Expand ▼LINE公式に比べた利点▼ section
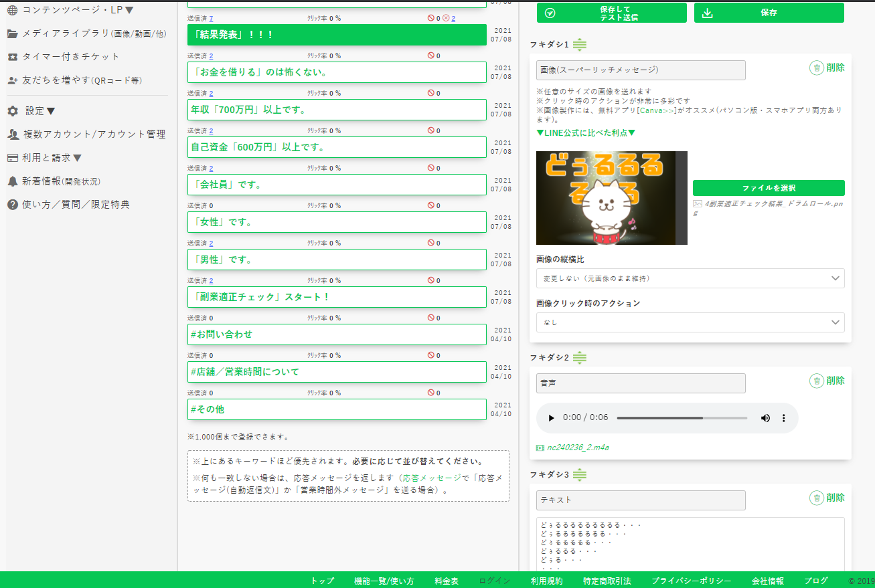The width and height of the screenshot is (875, 588). coord(586,133)
